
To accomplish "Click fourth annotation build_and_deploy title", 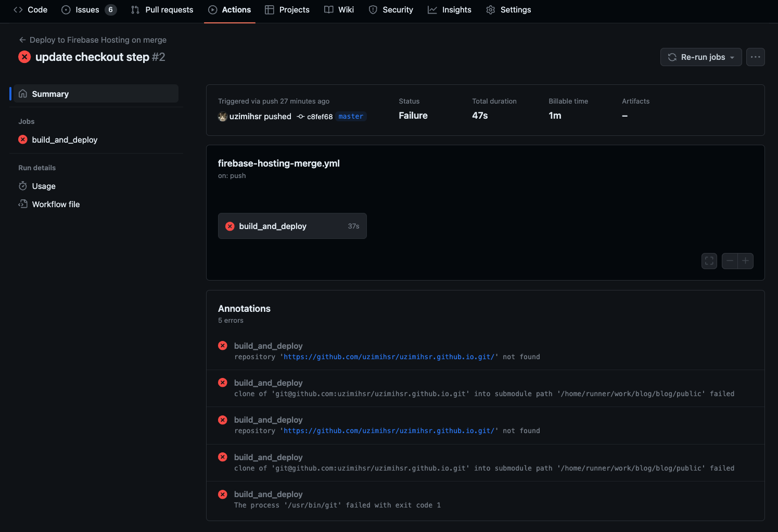I will click(268, 457).
